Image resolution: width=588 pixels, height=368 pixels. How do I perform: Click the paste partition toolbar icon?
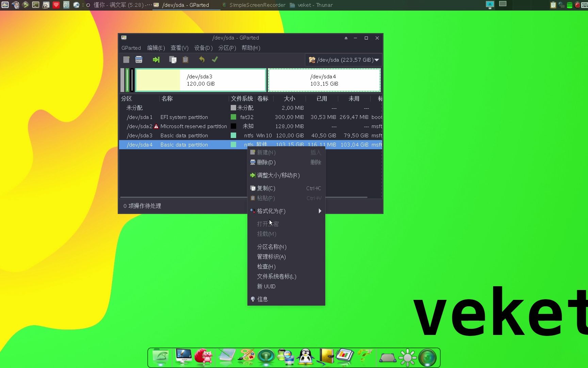tap(185, 60)
